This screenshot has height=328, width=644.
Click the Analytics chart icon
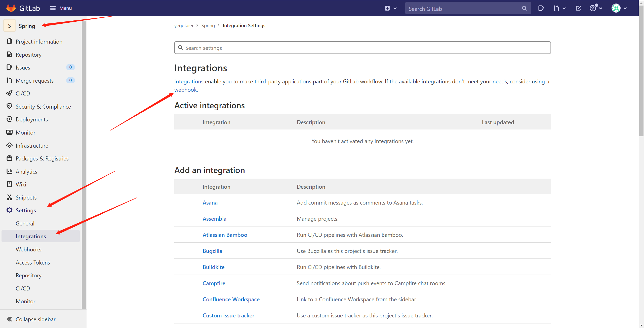[x=9, y=171]
